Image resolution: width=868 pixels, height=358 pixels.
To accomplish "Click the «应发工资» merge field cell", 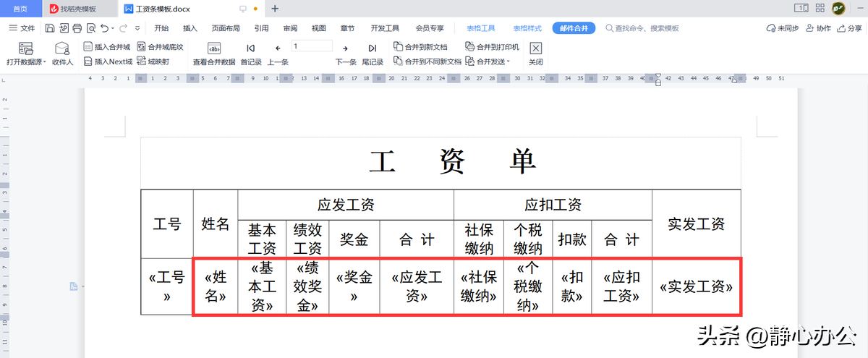I will point(417,287).
